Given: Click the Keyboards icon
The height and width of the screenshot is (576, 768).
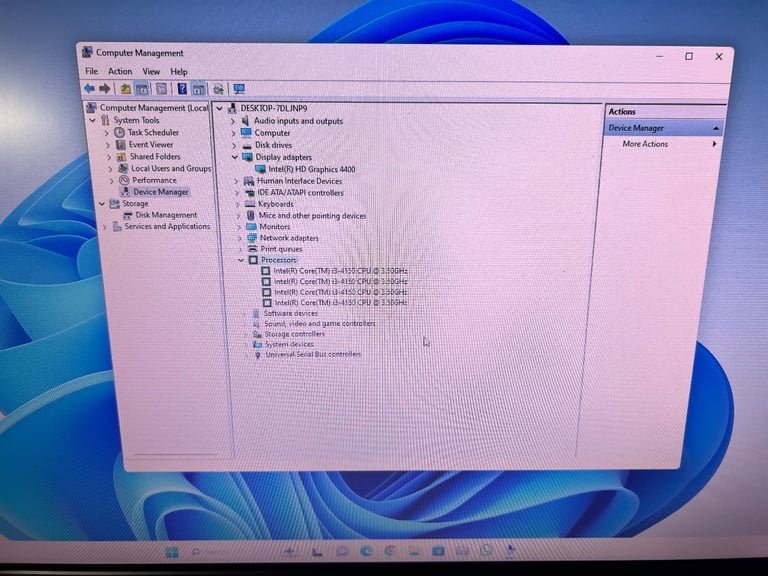Looking at the screenshot, I should (x=250, y=204).
